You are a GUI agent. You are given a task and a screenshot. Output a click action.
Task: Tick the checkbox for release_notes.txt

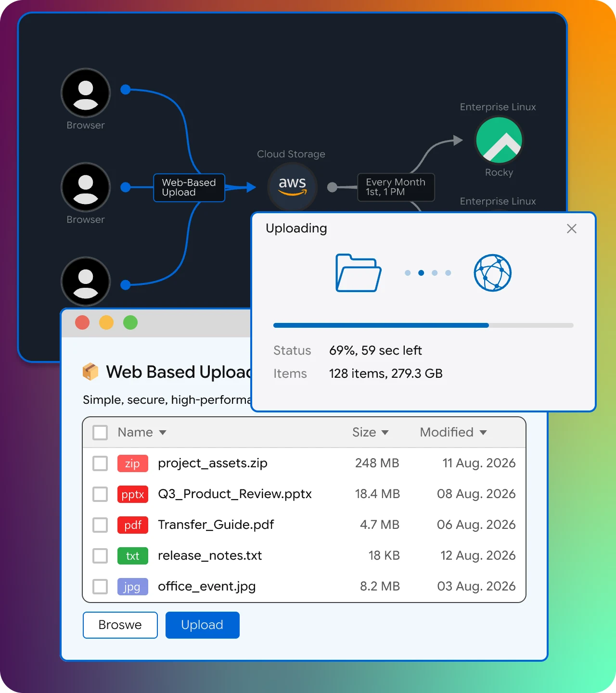pyautogui.click(x=100, y=556)
